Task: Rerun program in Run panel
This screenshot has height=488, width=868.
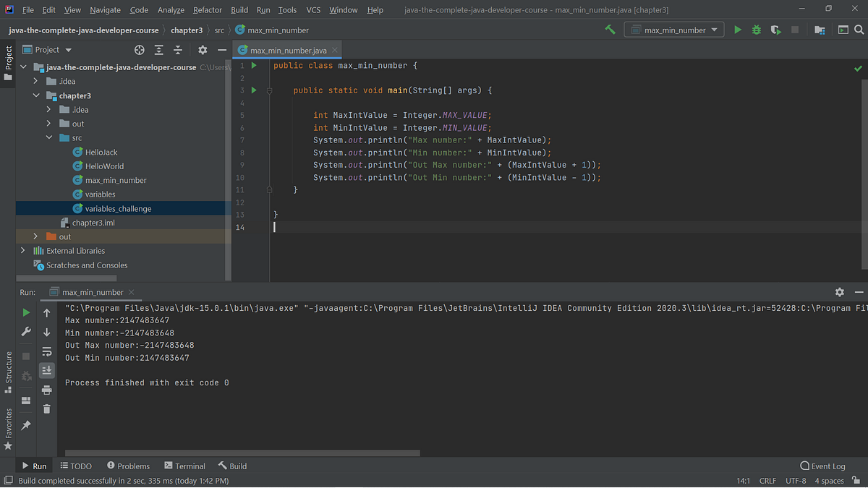Action: (26, 313)
